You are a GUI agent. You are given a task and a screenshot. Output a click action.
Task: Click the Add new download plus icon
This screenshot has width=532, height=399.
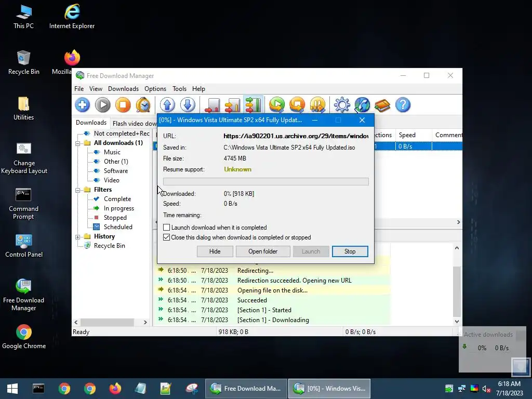(83, 105)
